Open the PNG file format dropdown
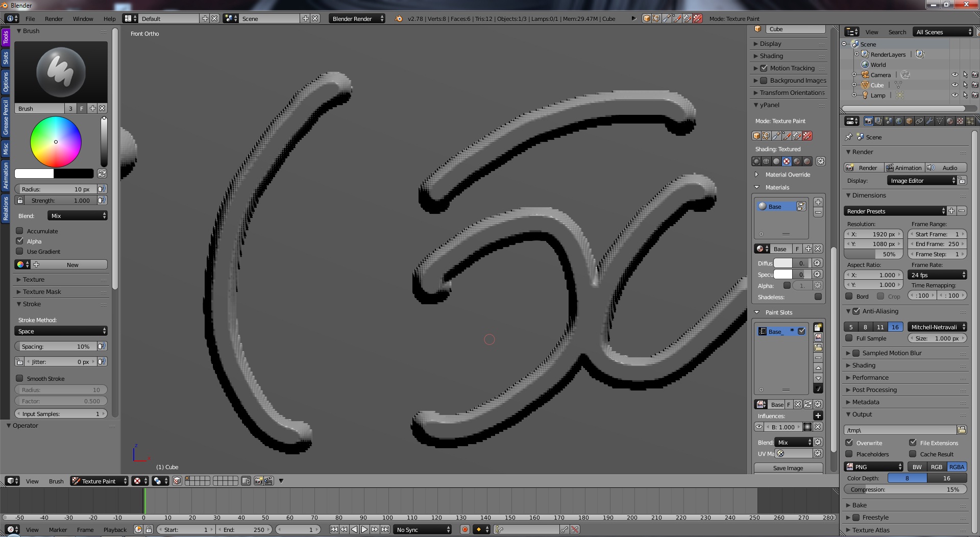Image resolution: width=980 pixels, height=537 pixels. coord(874,467)
